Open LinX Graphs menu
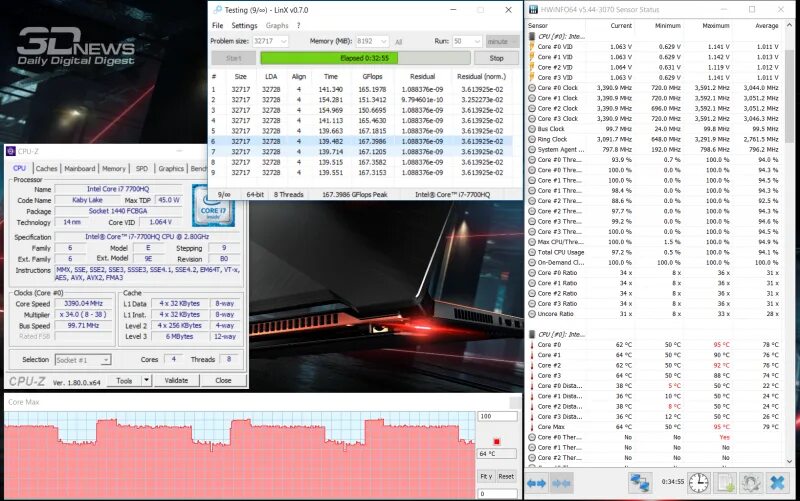 tap(277, 26)
